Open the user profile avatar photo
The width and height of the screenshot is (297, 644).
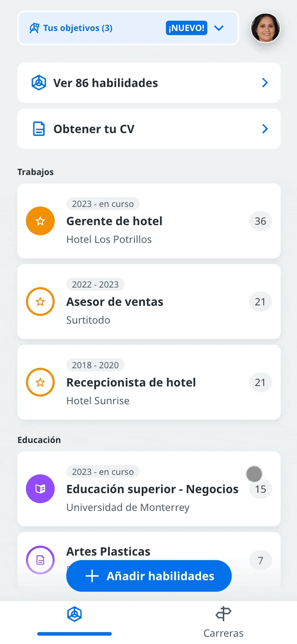[266, 28]
